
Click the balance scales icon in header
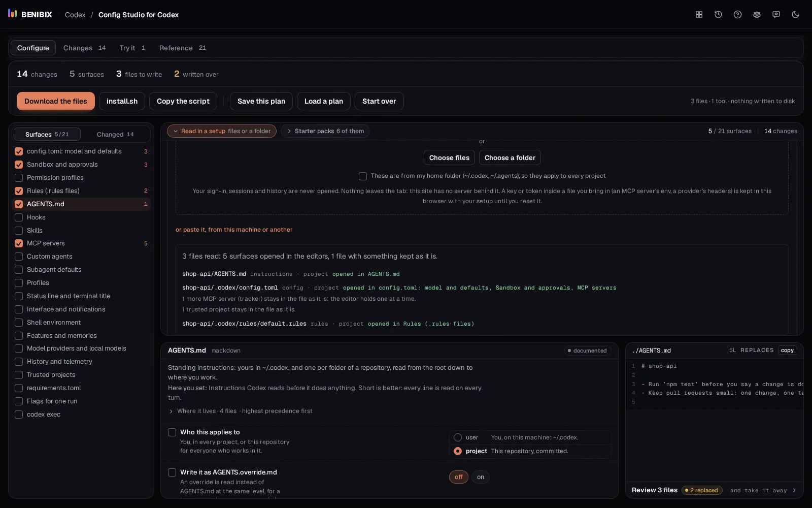(x=757, y=15)
